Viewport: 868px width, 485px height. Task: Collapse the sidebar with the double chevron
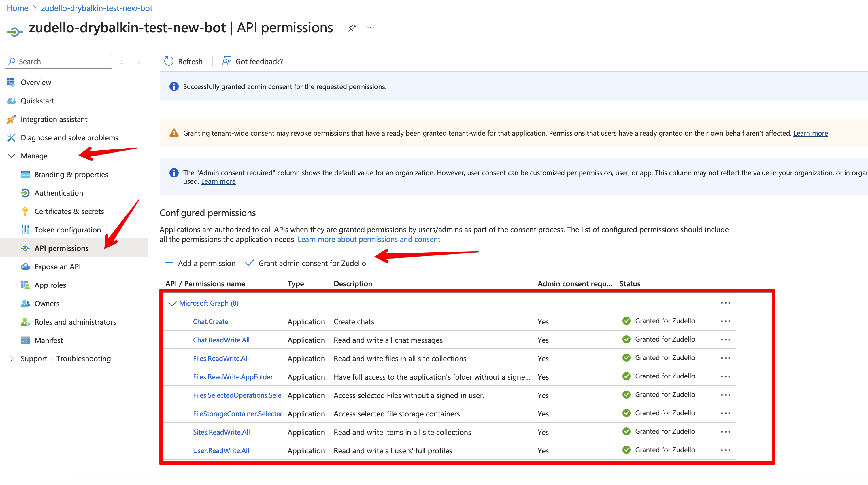139,62
